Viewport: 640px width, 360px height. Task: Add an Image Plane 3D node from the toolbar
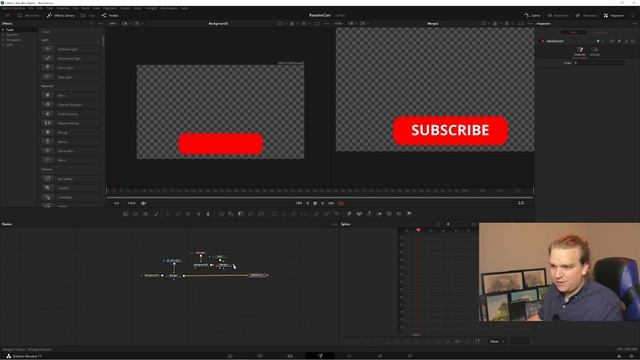(349, 213)
